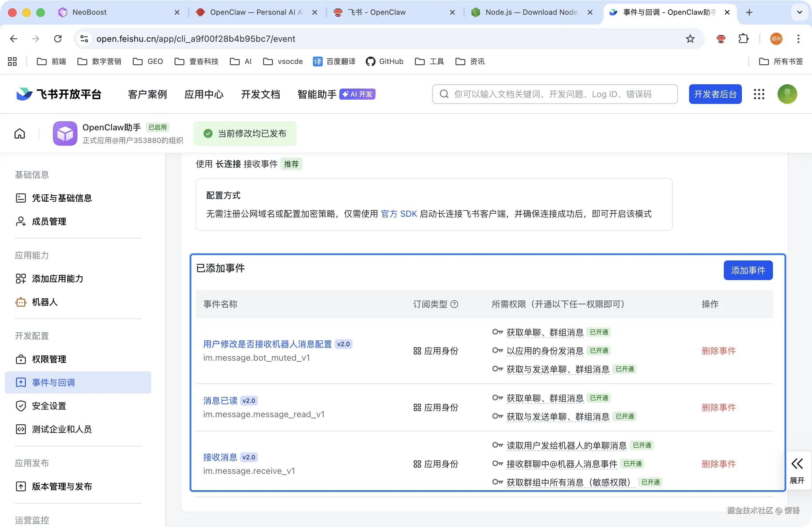Delete the 消息已读 event

pos(719,407)
